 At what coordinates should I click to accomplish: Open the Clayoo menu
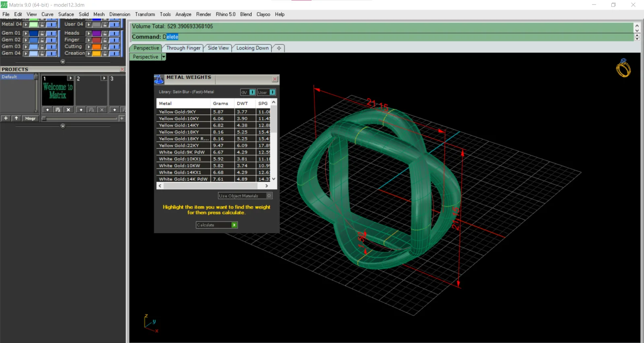click(263, 14)
